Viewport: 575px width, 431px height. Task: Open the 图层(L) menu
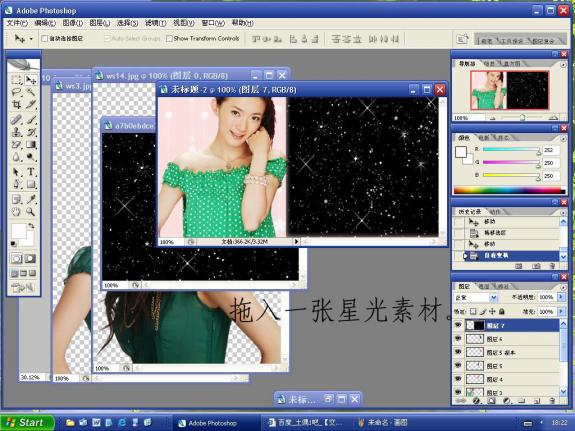click(x=99, y=23)
